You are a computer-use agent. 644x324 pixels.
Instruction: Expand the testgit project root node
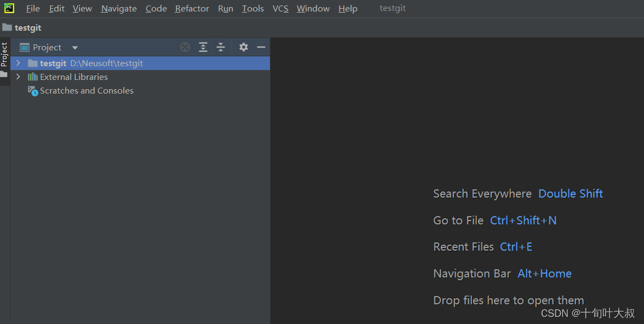click(18, 63)
